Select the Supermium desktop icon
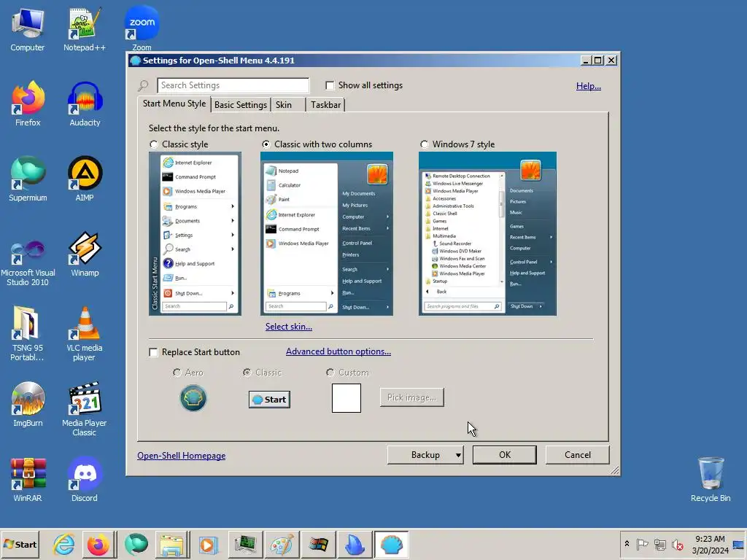 point(28,179)
